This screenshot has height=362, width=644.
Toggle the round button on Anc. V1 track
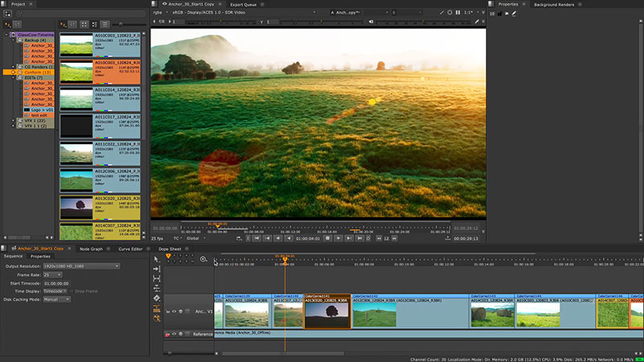coord(180,311)
